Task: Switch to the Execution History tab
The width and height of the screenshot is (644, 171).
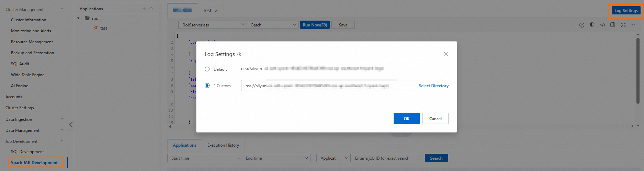Action: [x=223, y=145]
